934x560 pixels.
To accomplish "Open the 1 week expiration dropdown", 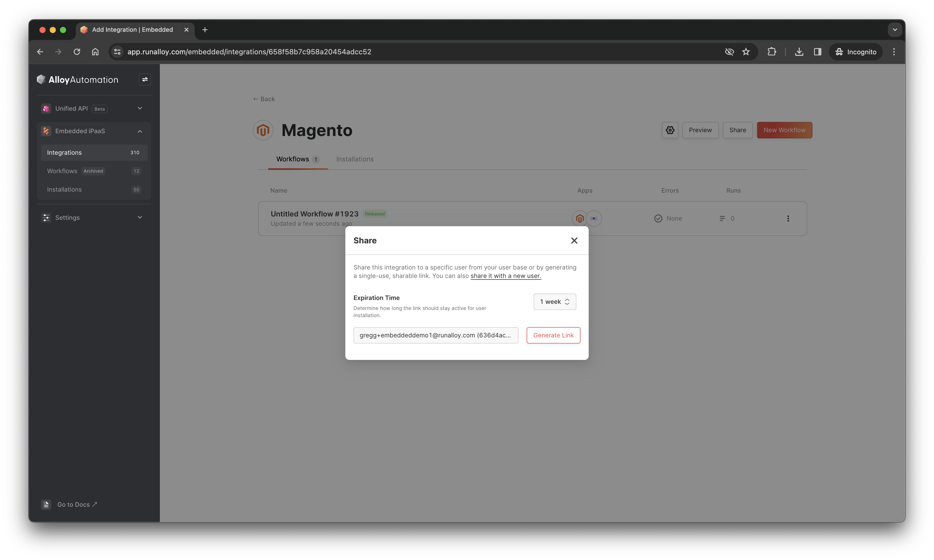I will (x=554, y=302).
